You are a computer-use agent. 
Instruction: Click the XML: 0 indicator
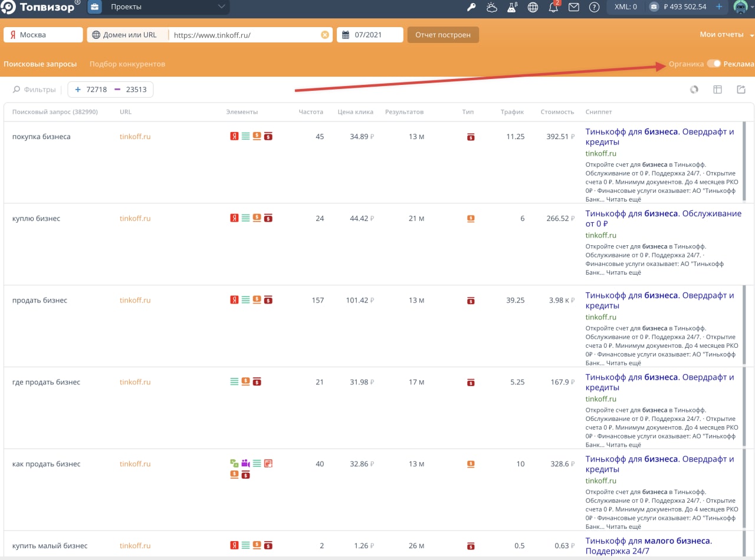point(626,7)
